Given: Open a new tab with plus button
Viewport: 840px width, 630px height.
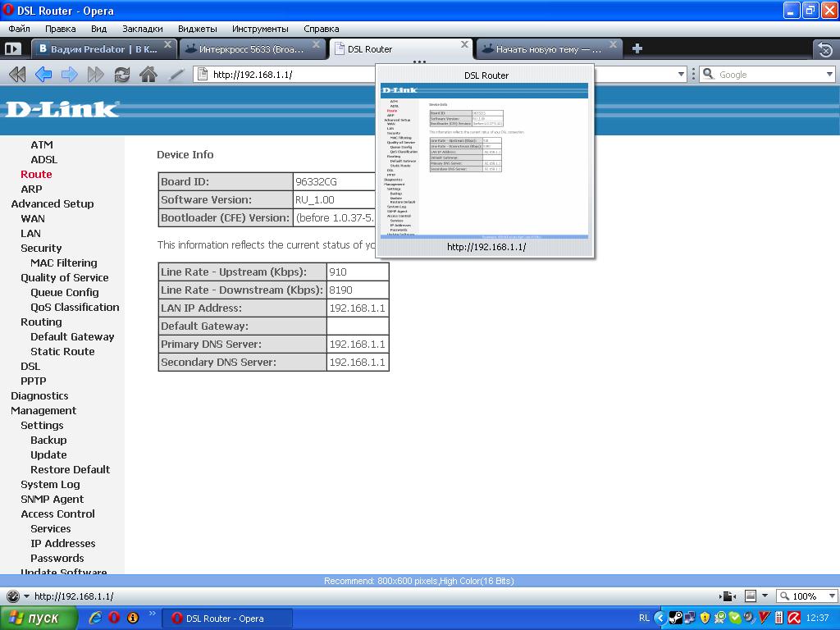Looking at the screenshot, I should (637, 48).
